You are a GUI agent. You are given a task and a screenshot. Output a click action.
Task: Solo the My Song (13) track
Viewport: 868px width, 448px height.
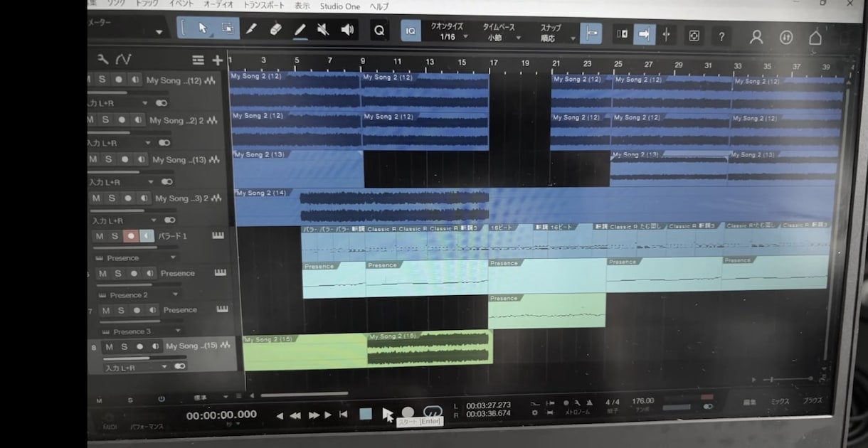(109, 159)
